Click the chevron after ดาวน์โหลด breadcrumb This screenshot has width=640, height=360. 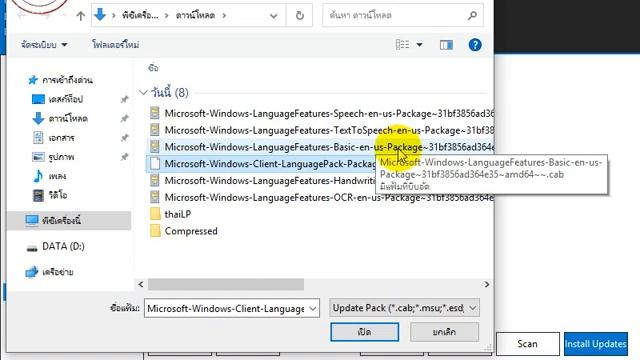(x=224, y=16)
